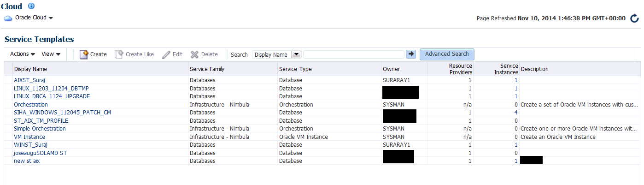Open the Orchestration template link
Viewport: 644px width, 185px height.
coord(31,105)
